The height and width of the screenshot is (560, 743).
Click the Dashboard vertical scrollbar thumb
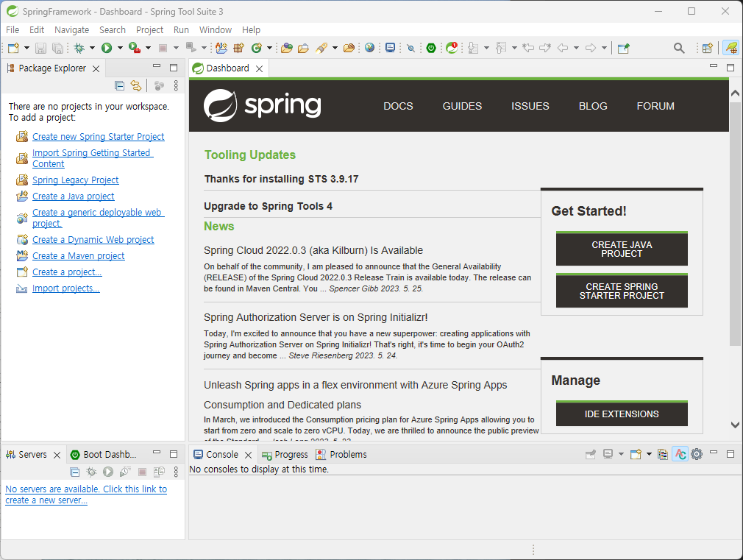click(735, 223)
